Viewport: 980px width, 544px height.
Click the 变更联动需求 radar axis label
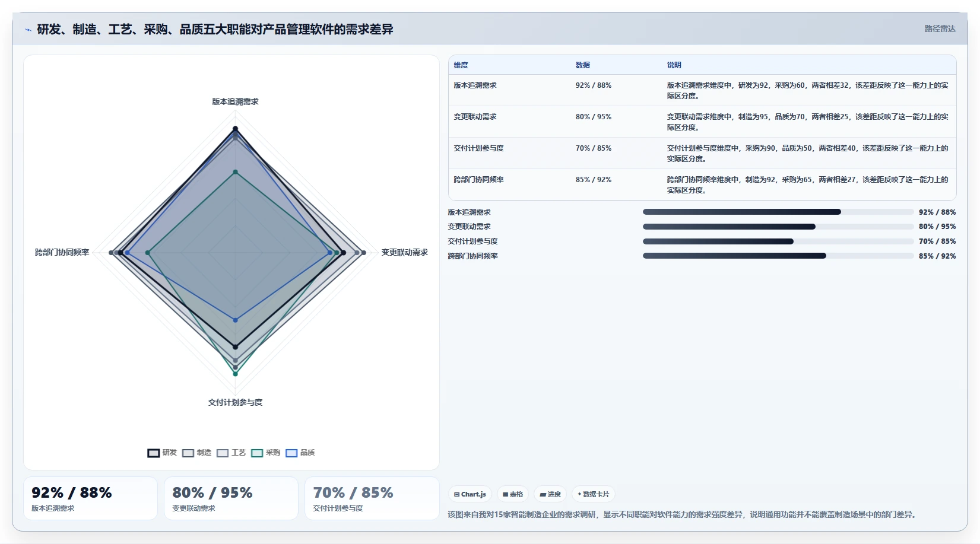(404, 253)
